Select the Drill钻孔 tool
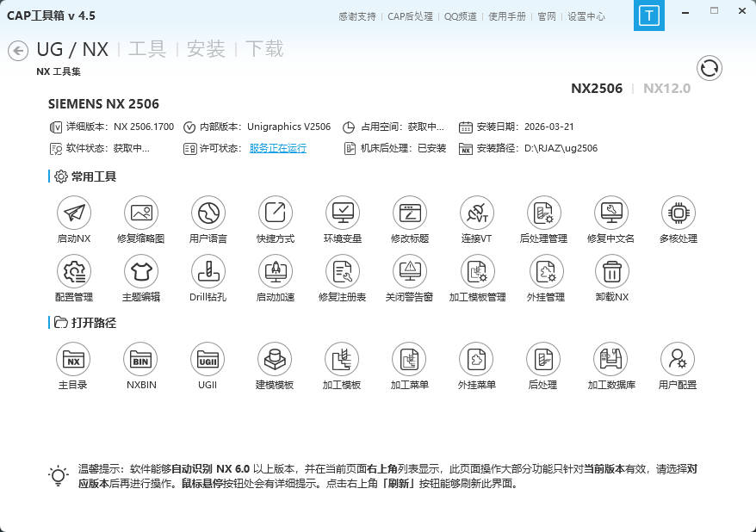Viewport: 756px width, 532px height. (x=208, y=271)
